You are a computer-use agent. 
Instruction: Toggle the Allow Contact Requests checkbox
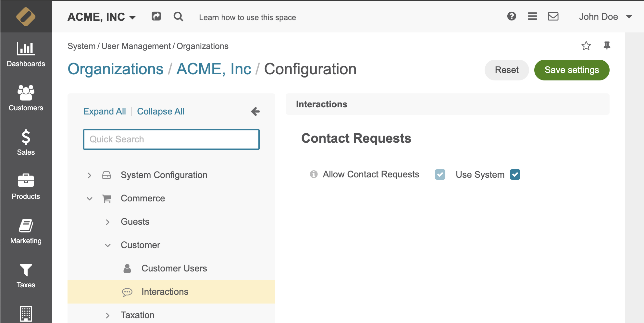click(440, 174)
